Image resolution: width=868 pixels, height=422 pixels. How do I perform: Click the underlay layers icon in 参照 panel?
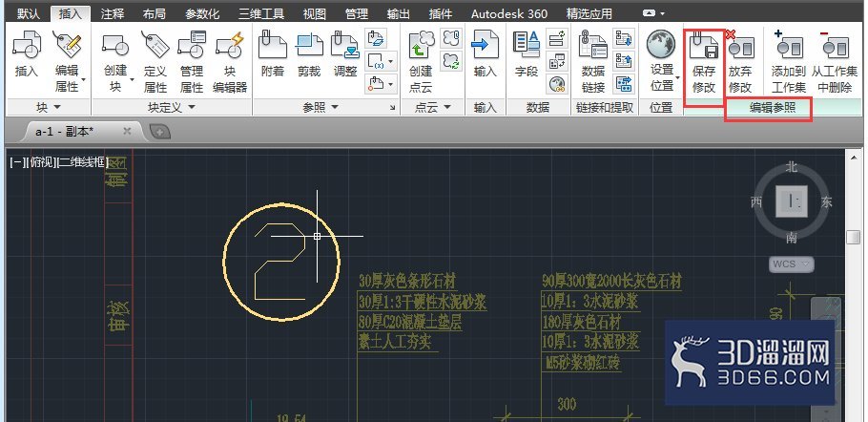(x=377, y=38)
